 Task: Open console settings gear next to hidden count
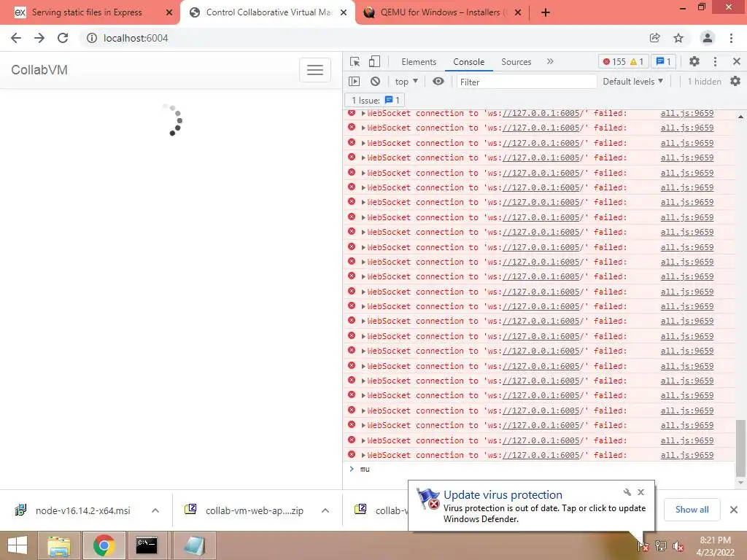point(735,82)
